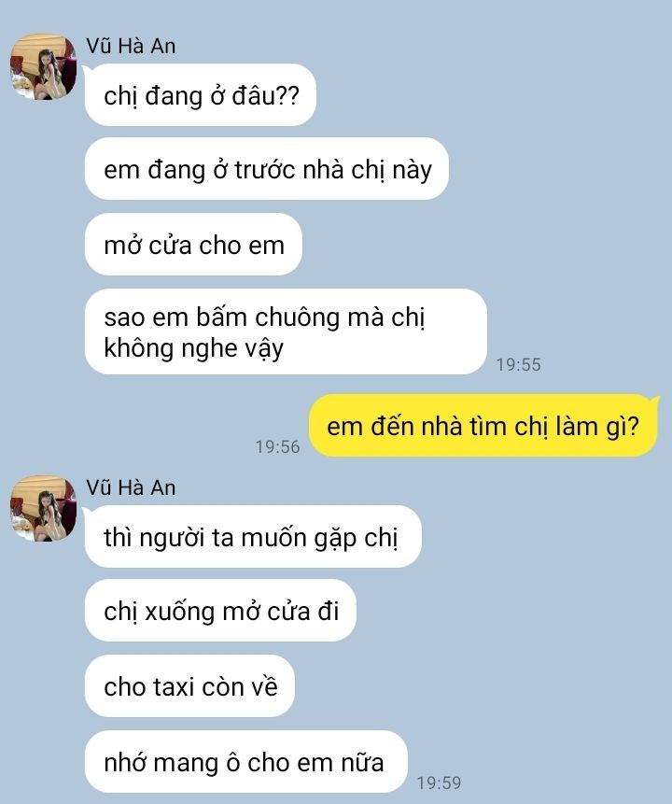This screenshot has height=804, width=672.
Task: Select message 'cho taxi còn về'
Action: (x=189, y=685)
